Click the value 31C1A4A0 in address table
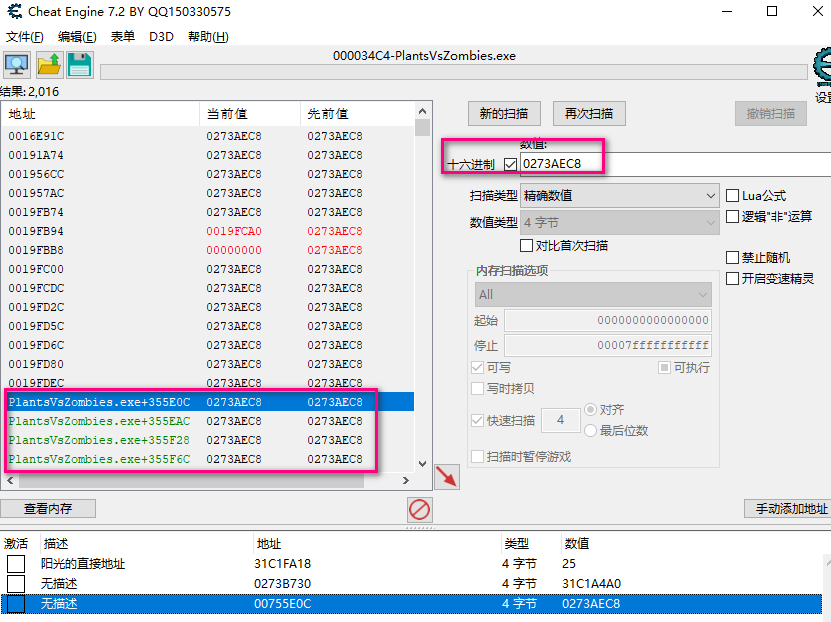831x622 pixels. pyautogui.click(x=591, y=584)
